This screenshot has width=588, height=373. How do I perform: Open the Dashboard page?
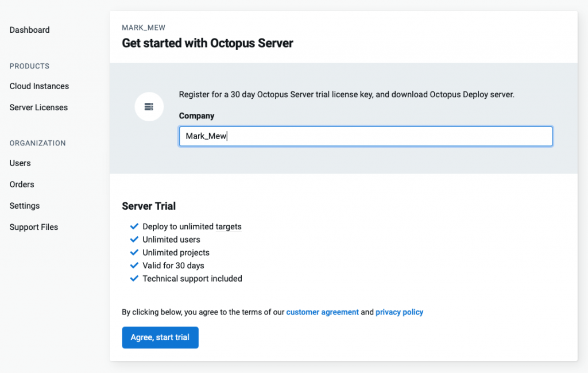[30, 30]
